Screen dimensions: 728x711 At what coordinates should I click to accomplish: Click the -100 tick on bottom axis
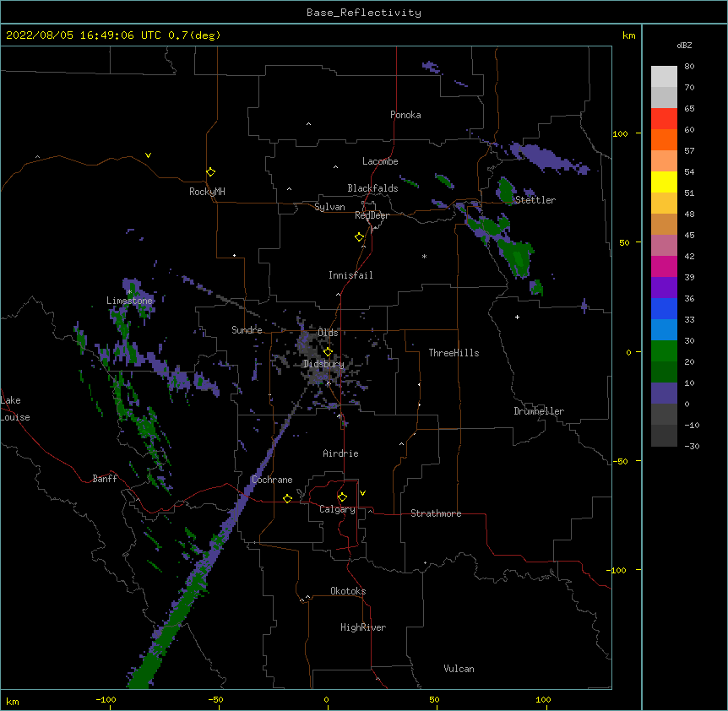[106, 699]
